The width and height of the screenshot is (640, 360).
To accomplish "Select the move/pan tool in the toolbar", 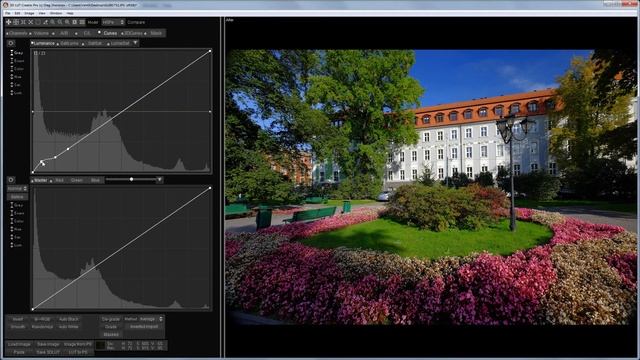I will [9, 22].
